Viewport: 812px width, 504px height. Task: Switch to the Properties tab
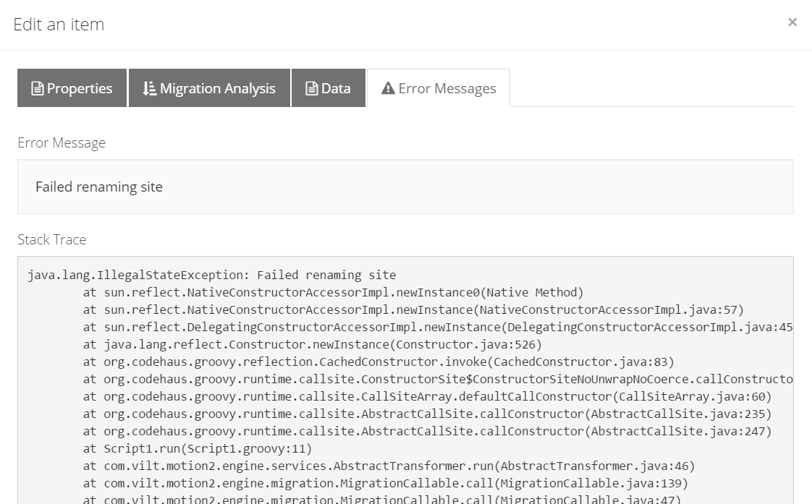point(72,88)
